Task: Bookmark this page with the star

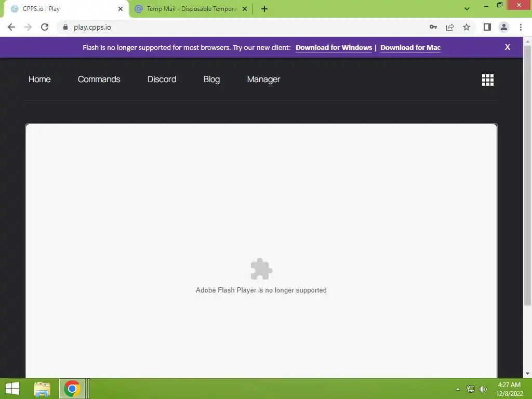Action: click(467, 27)
